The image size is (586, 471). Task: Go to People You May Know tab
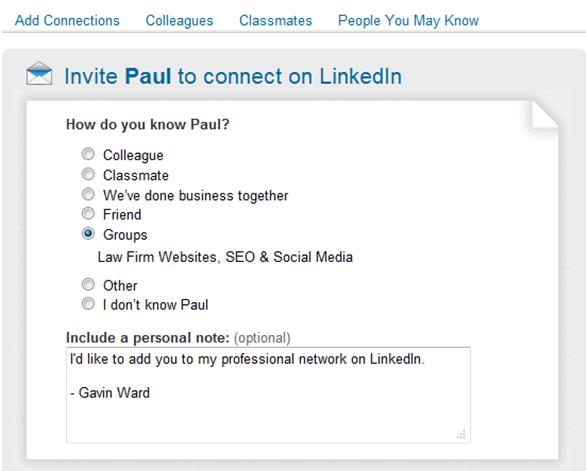pos(408,21)
